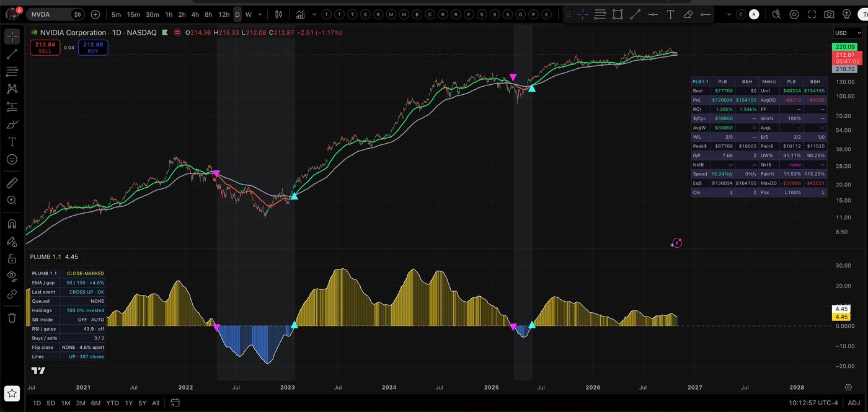Open the price scale settings gear

(x=848, y=387)
